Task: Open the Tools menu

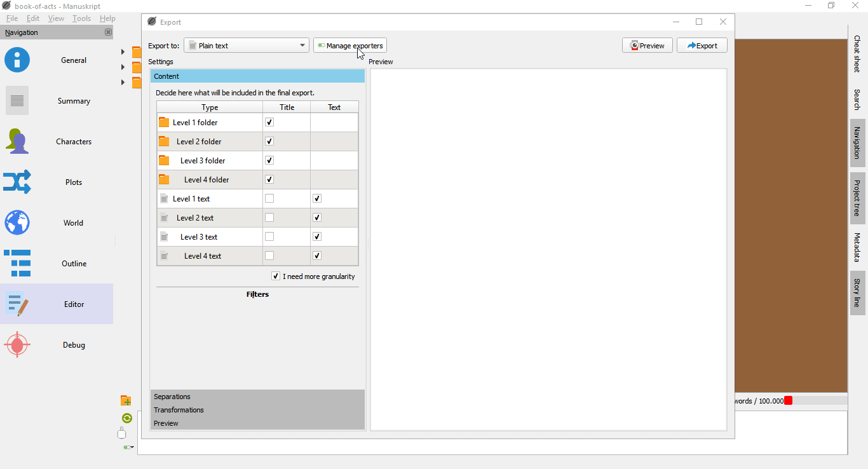Action: tap(81, 18)
